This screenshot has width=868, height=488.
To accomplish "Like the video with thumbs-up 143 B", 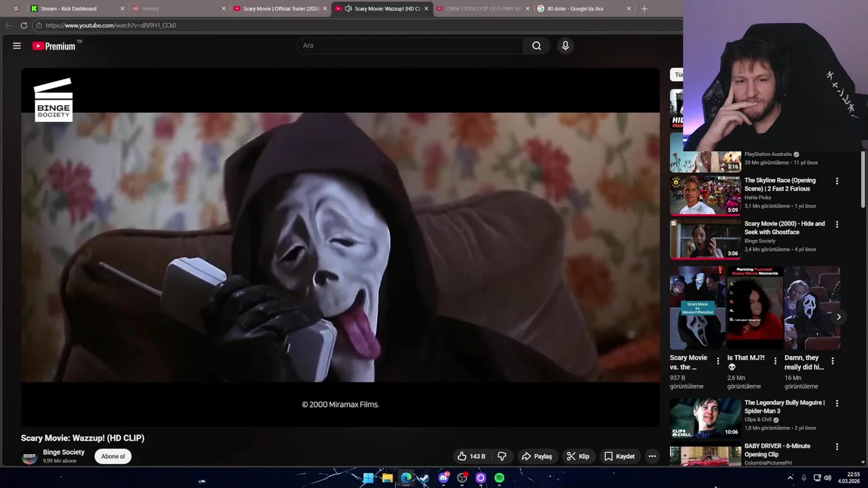I will [471, 456].
